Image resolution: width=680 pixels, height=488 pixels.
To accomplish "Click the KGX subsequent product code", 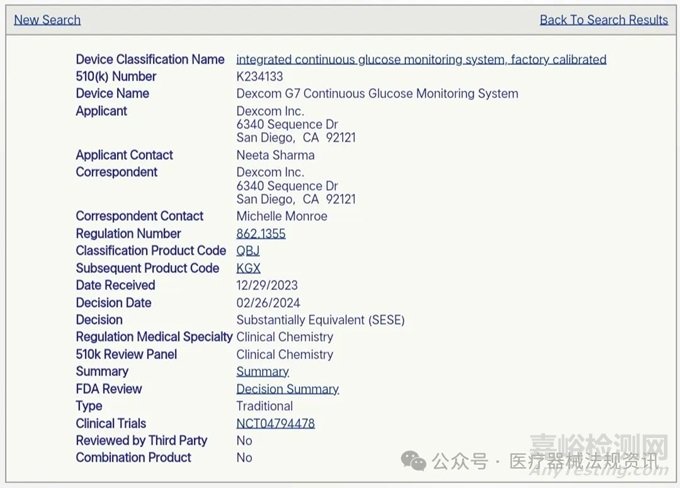I will [248, 268].
